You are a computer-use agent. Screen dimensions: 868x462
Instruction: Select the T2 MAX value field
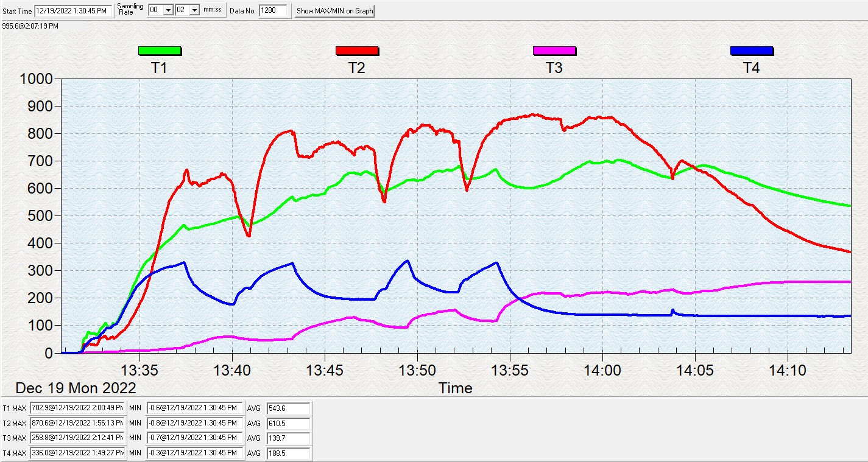[77, 423]
